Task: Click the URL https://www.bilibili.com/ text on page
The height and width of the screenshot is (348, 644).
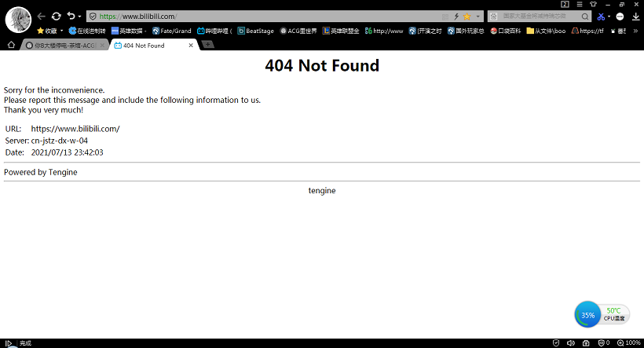Action: (75, 129)
